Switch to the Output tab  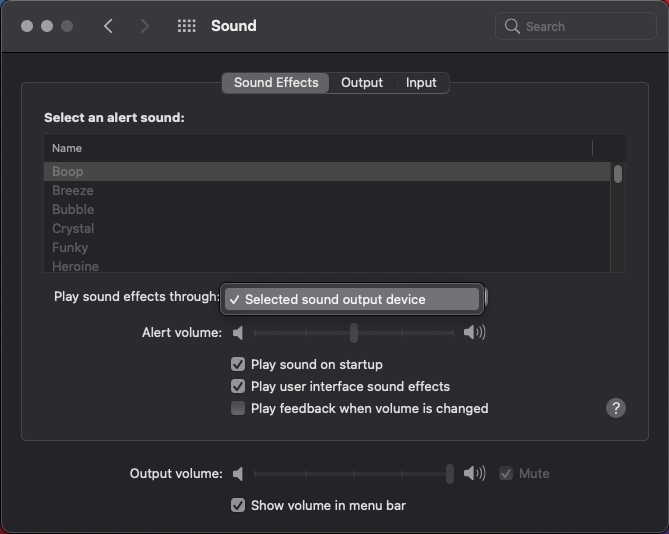tap(362, 83)
